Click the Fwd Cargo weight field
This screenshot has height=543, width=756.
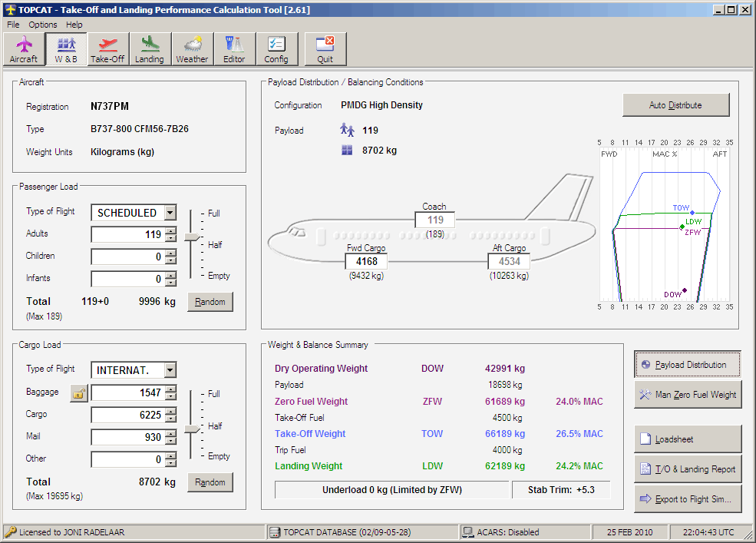click(366, 261)
